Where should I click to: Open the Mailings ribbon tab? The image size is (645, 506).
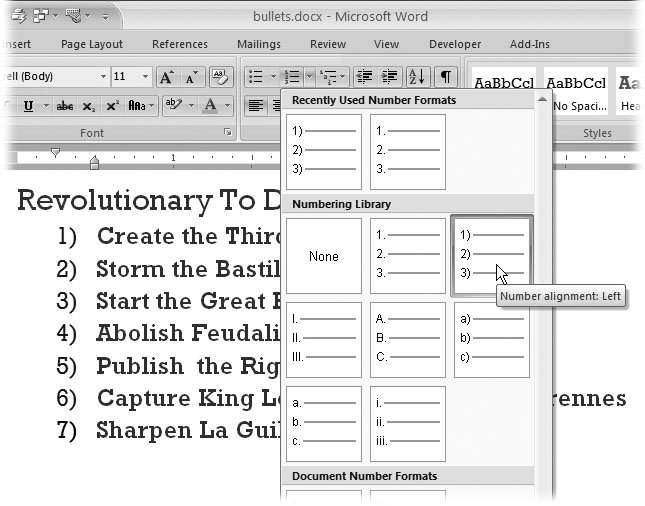pos(259,44)
